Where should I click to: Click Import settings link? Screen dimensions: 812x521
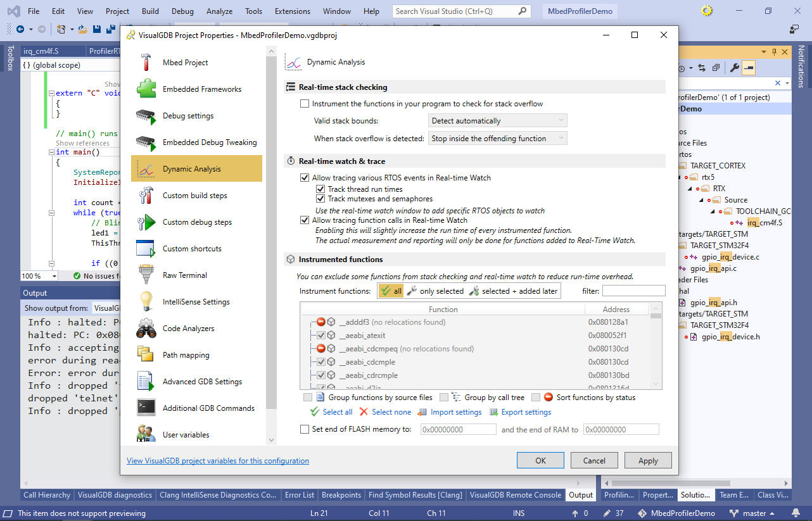pyautogui.click(x=450, y=412)
